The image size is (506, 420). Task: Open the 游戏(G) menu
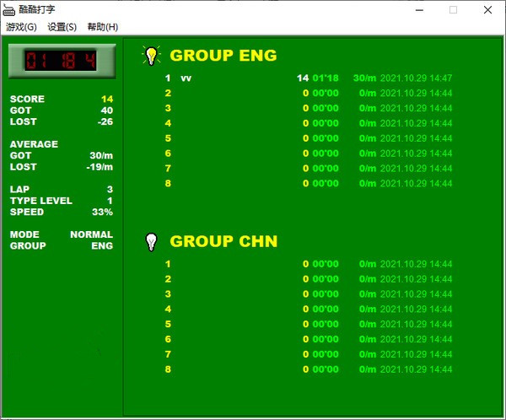point(21,27)
